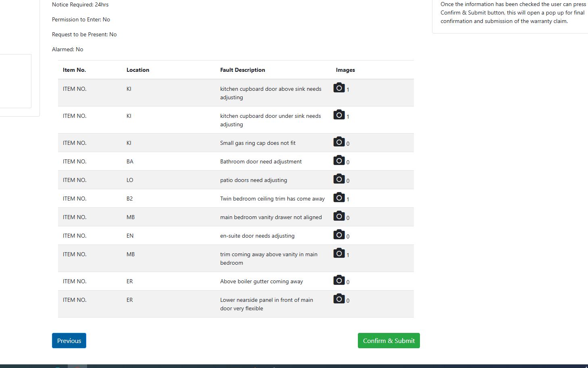Viewport: 588px width, 368px height.
Task: Open images for cupboard door under sink
Action: coord(339,115)
